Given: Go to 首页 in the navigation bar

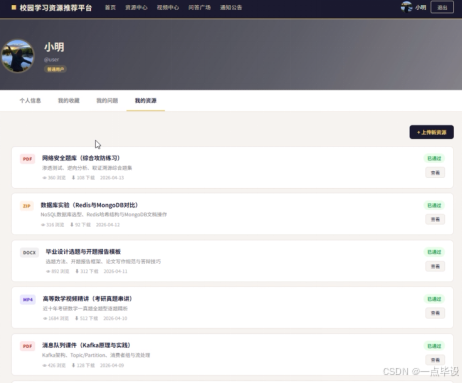Looking at the screenshot, I should pyautogui.click(x=110, y=7).
